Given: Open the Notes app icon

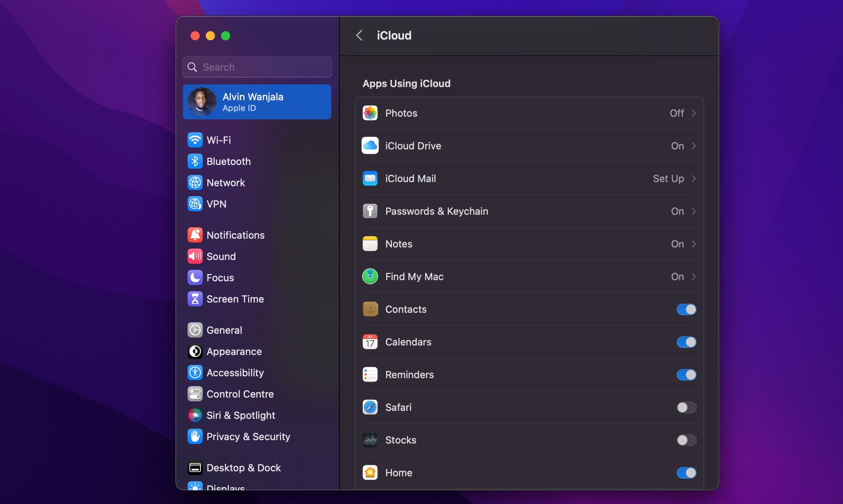Looking at the screenshot, I should (371, 244).
